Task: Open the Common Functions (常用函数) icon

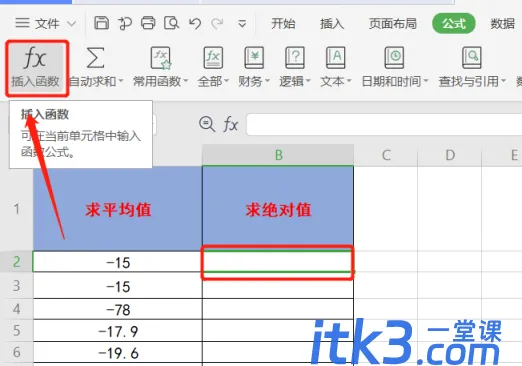Action: (x=161, y=58)
